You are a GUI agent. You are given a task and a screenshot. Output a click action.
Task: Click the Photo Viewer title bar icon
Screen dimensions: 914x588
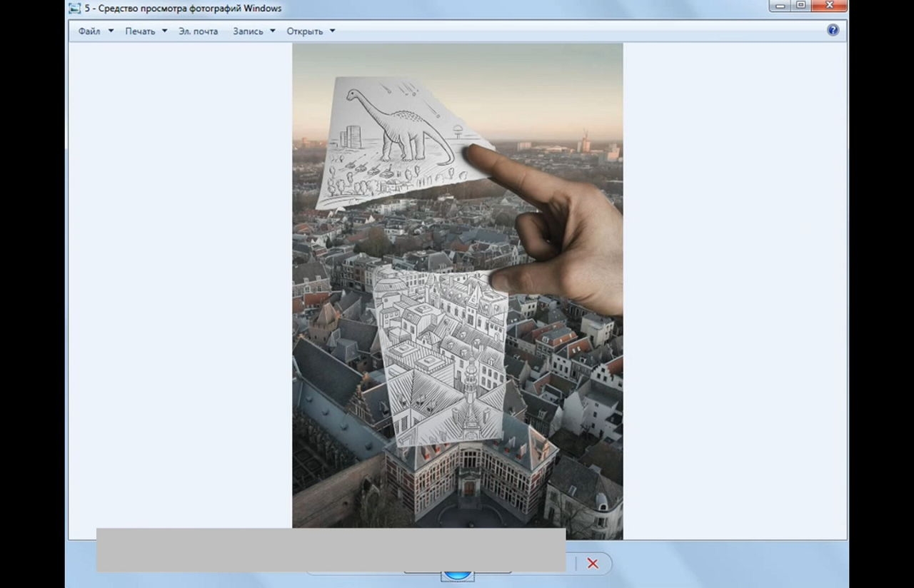point(74,8)
